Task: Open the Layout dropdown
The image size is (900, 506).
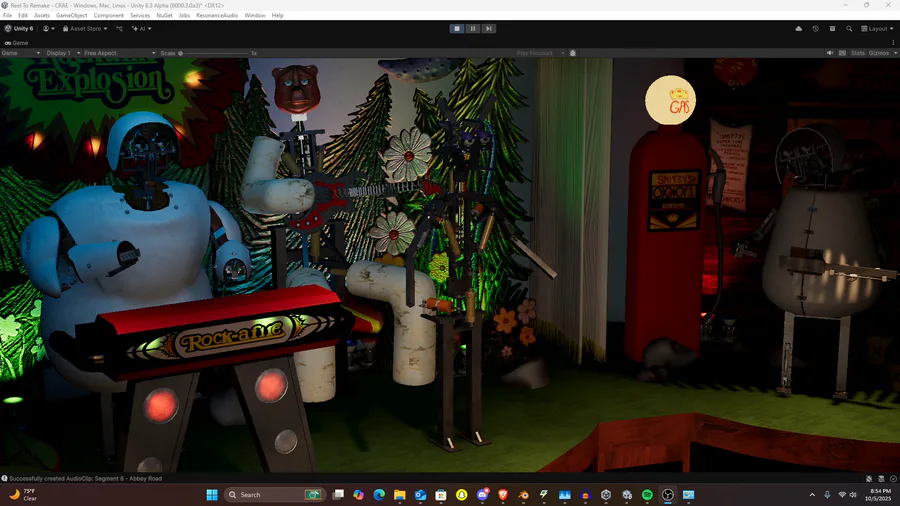Action: click(x=878, y=29)
